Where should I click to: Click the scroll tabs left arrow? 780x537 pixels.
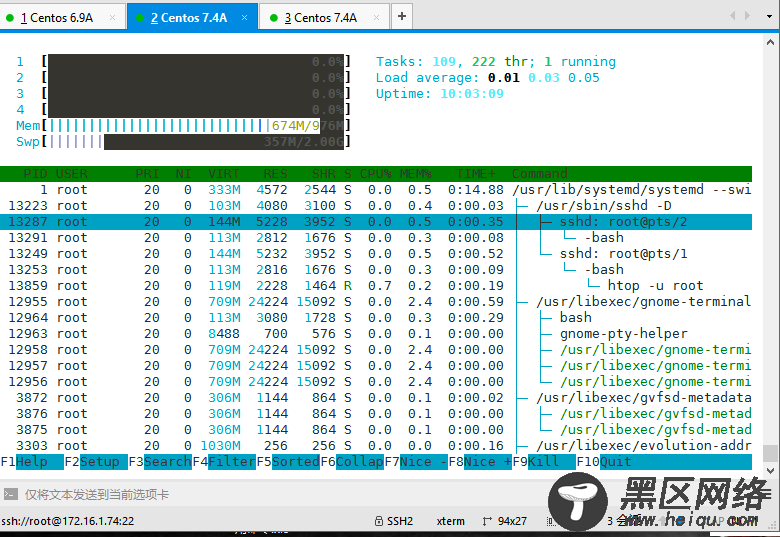(732, 16)
